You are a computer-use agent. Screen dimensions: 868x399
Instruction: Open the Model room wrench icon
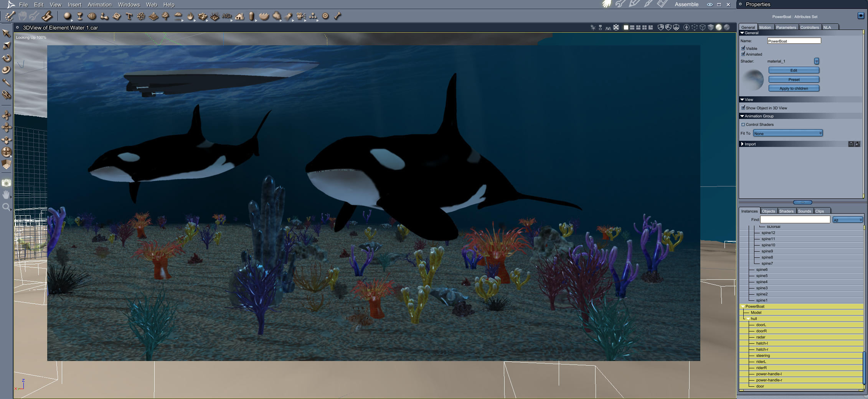tap(620, 4)
